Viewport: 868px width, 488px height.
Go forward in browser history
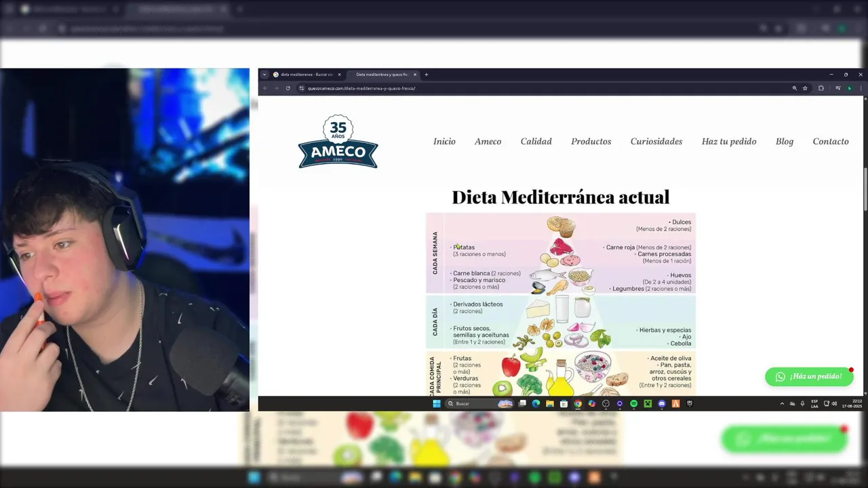click(x=276, y=88)
